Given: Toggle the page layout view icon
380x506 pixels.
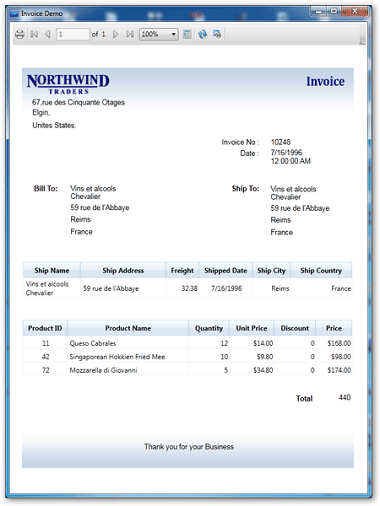Looking at the screenshot, I should 187,34.
